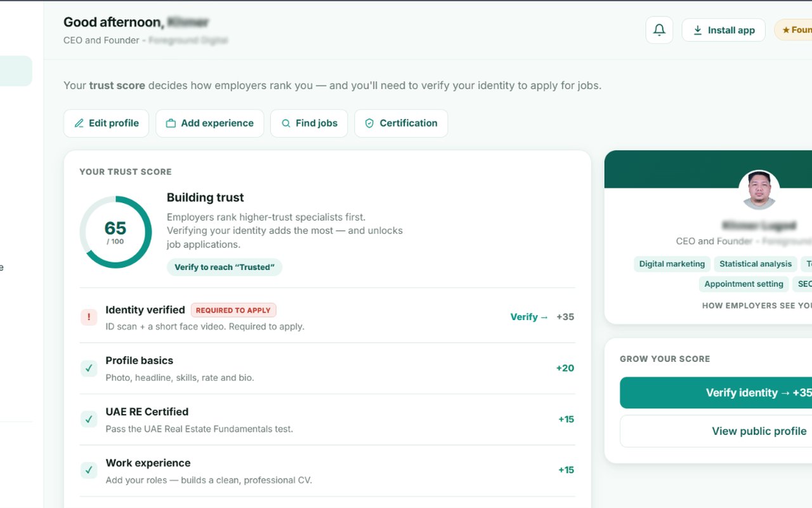Click the highlighted sidebar menu item
Image resolution: width=812 pixels, height=508 pixels.
(x=16, y=71)
